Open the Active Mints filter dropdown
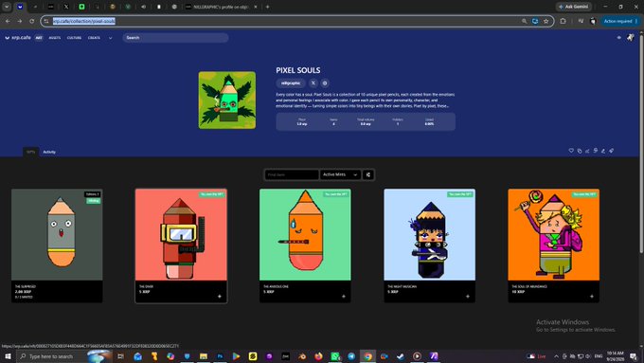 pyautogui.click(x=341, y=174)
